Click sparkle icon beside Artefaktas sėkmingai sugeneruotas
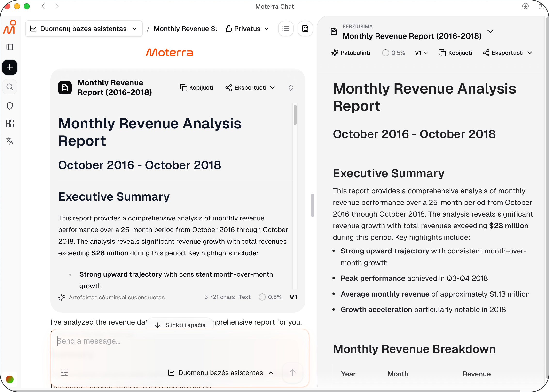Screen dimensions: 549x392 coord(62,297)
